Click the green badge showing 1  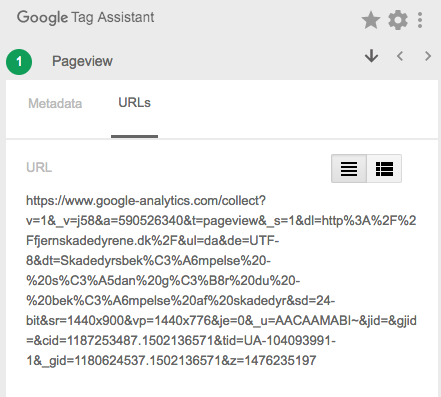coord(19,62)
